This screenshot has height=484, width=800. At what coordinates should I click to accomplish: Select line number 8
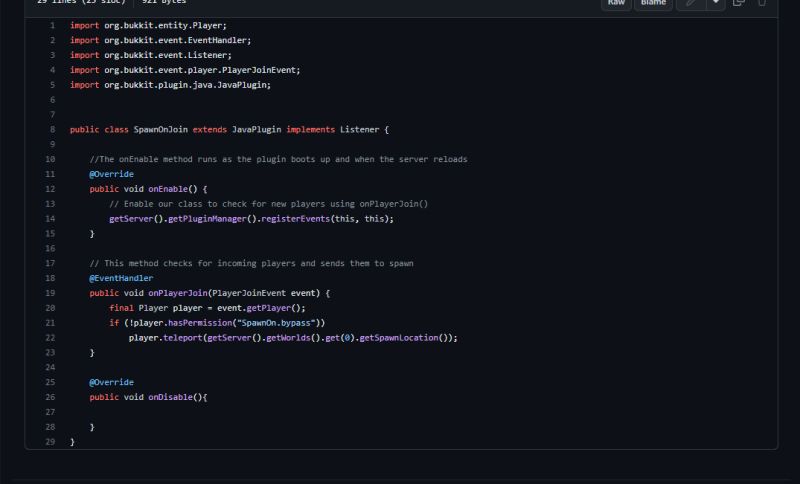[x=52, y=130]
